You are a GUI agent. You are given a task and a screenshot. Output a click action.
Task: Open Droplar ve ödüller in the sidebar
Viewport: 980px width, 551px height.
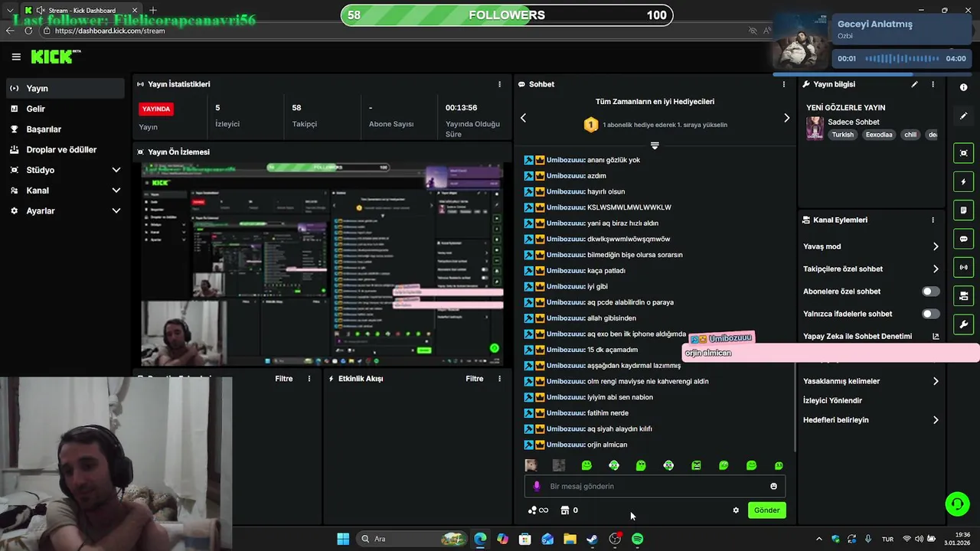point(64,149)
